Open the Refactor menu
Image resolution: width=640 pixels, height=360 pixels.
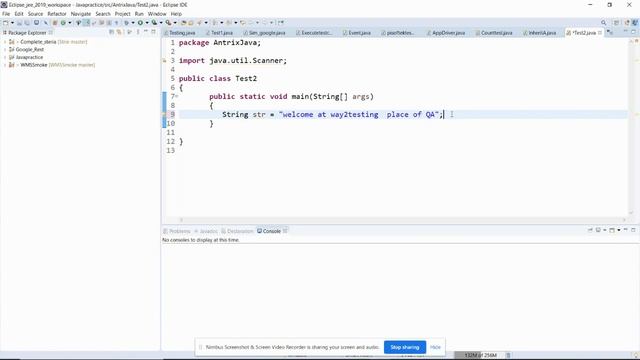[57, 14]
